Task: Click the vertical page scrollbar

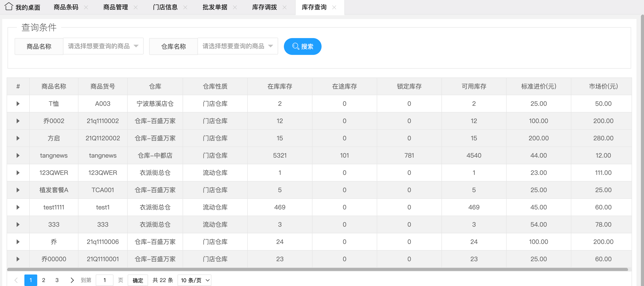Action: coord(642,150)
